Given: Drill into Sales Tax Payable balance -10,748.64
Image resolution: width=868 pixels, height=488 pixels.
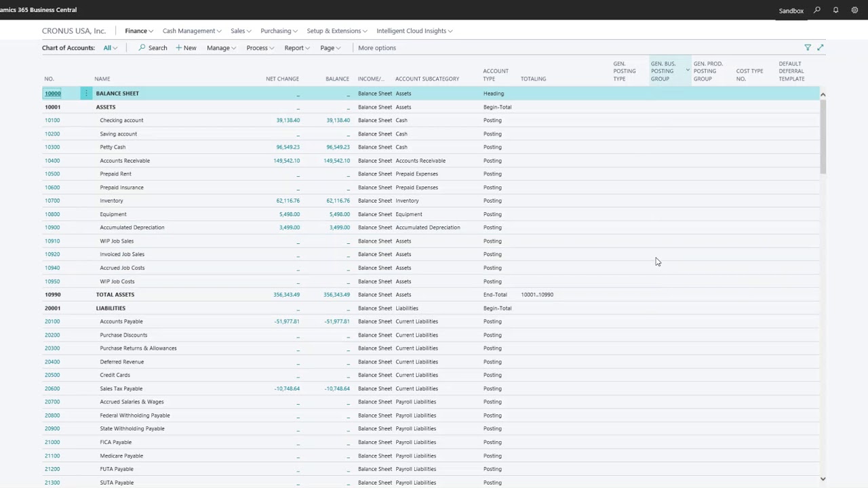Looking at the screenshot, I should click(x=337, y=388).
